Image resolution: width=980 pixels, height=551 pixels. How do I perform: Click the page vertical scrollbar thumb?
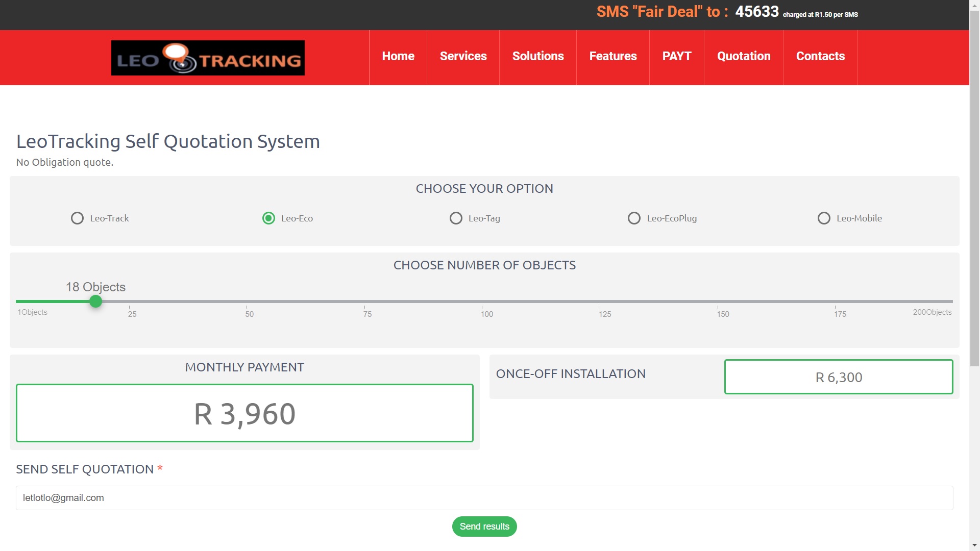click(974, 189)
